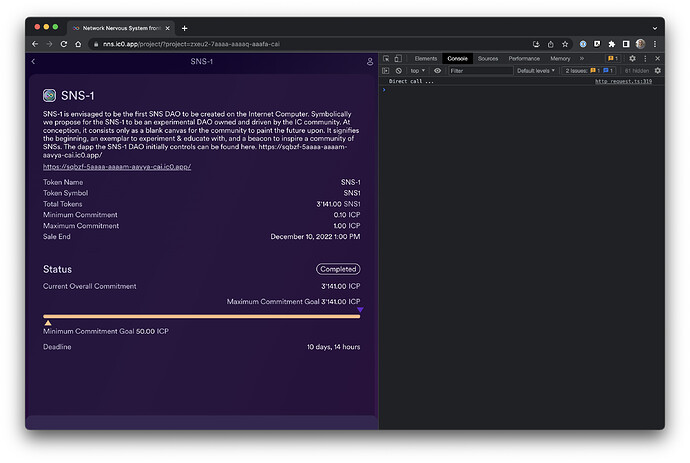
Task: Click the share page icon
Action: (x=551, y=44)
